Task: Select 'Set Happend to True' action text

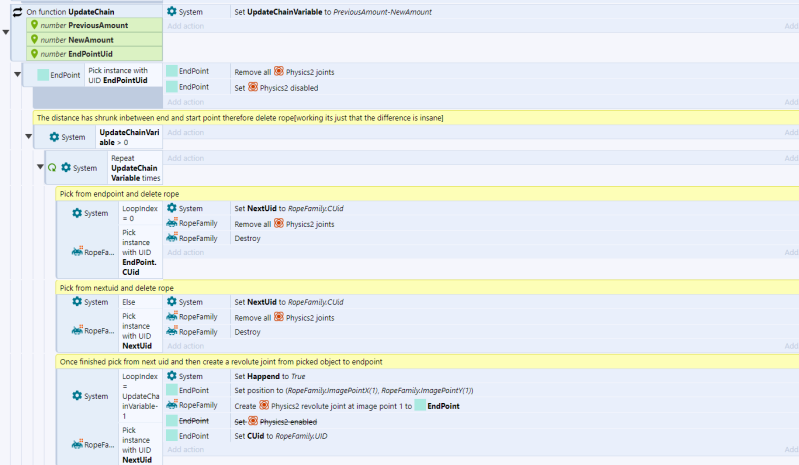Action: coord(270,376)
